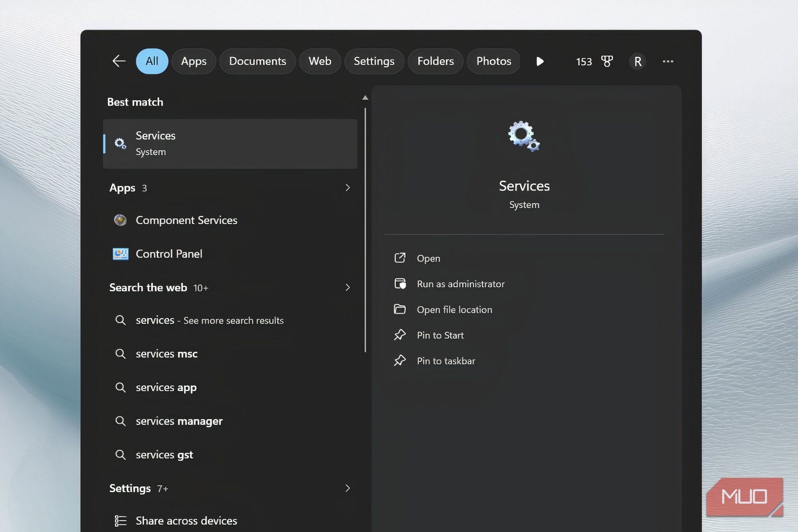798x532 pixels.
Task: Switch to the Photos filter tab
Action: click(x=493, y=61)
